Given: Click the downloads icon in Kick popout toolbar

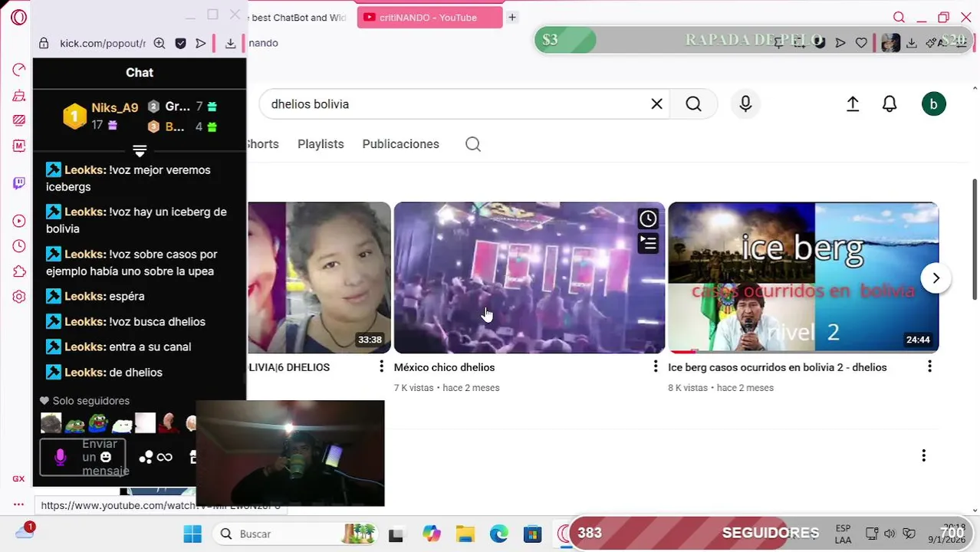Looking at the screenshot, I should click(x=230, y=44).
